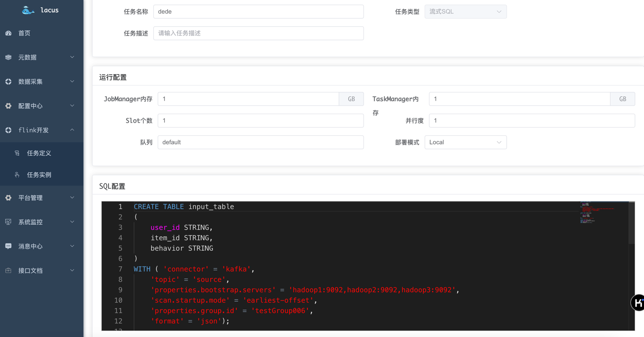Click the dashboard icon beside 首页

coord(9,33)
